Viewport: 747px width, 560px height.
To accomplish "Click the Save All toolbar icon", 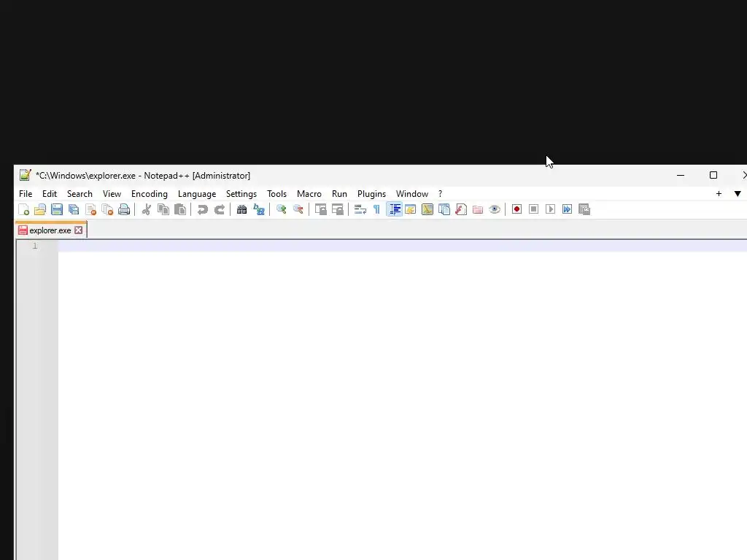I will click(74, 209).
